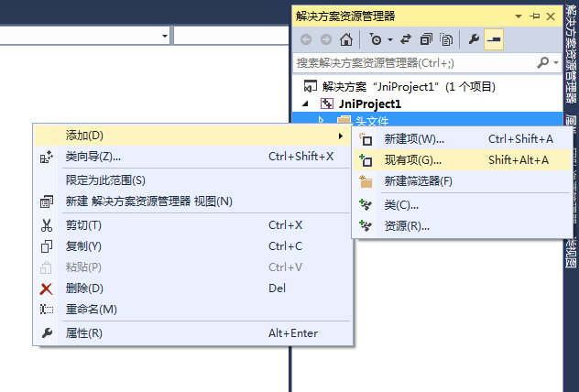579x392 pixels.
Task: Toggle the Show All Files icon
Action: click(x=446, y=39)
